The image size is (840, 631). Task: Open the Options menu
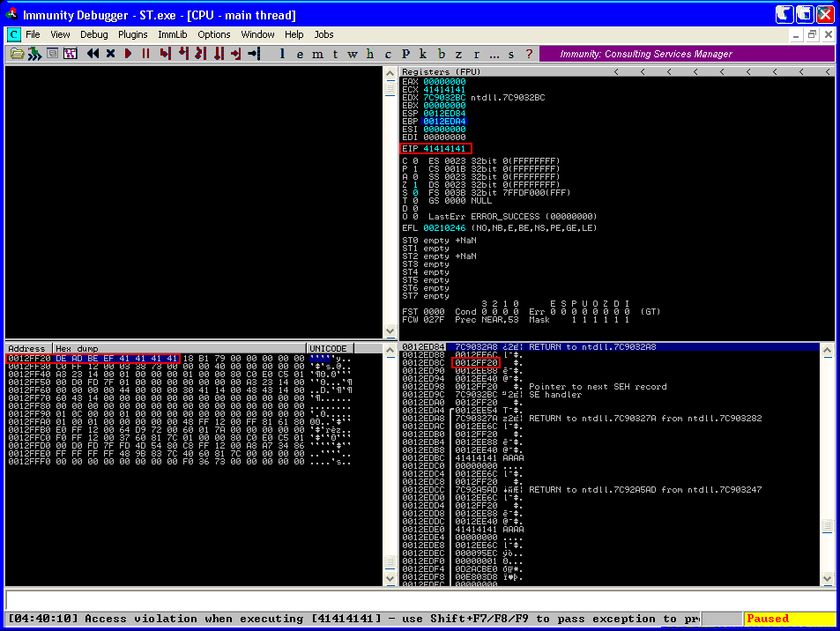click(214, 35)
